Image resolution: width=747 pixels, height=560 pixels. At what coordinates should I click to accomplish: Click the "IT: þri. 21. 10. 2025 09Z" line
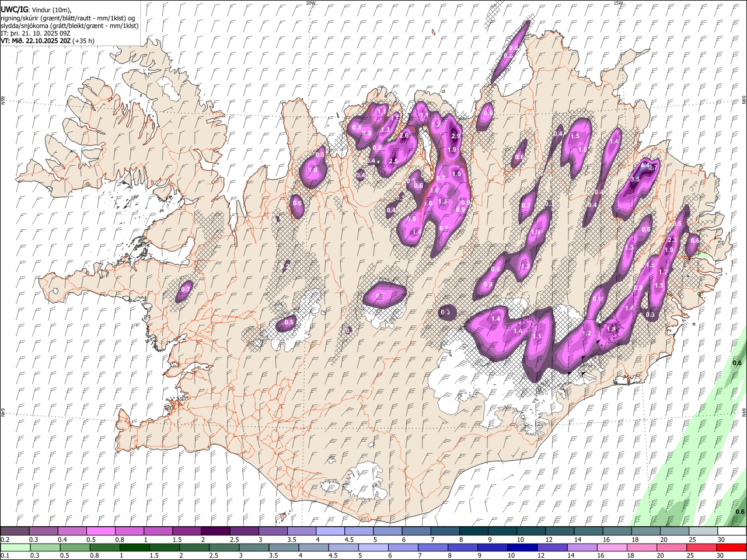pyautogui.click(x=34, y=33)
